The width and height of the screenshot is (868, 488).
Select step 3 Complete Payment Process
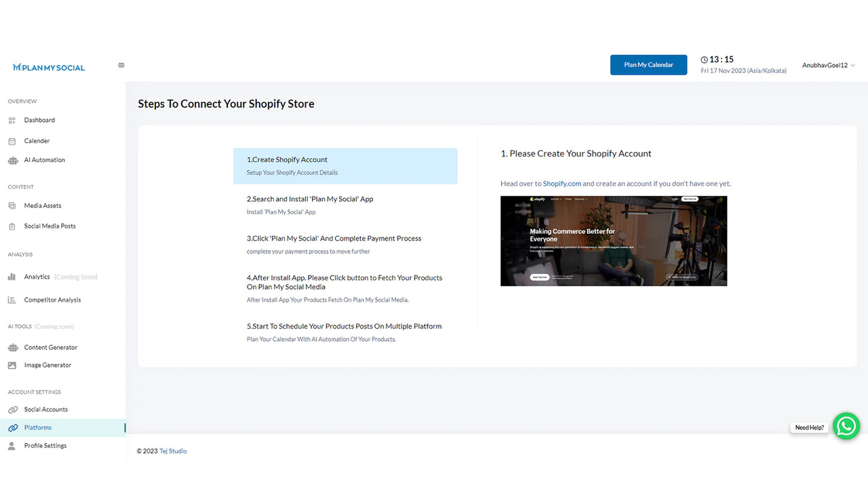pyautogui.click(x=345, y=245)
